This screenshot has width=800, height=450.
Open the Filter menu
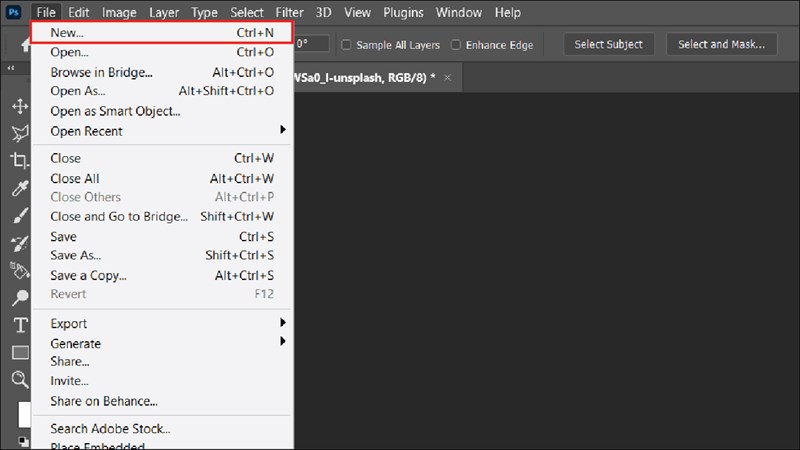289,12
